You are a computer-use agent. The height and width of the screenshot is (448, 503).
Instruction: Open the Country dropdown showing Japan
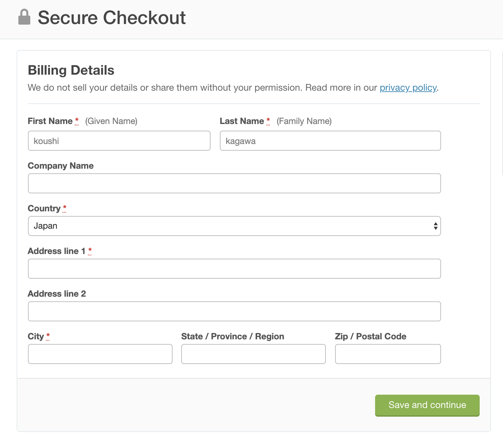235,226
